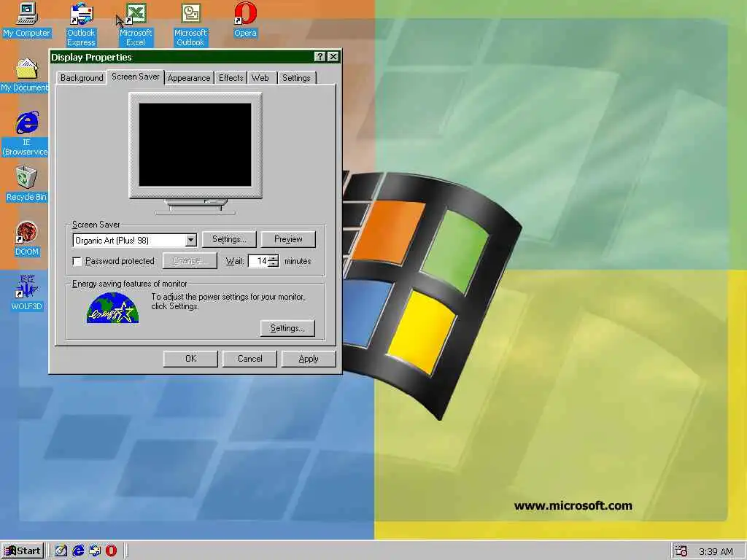
Task: Switch to the Appearance tab
Action: point(189,78)
